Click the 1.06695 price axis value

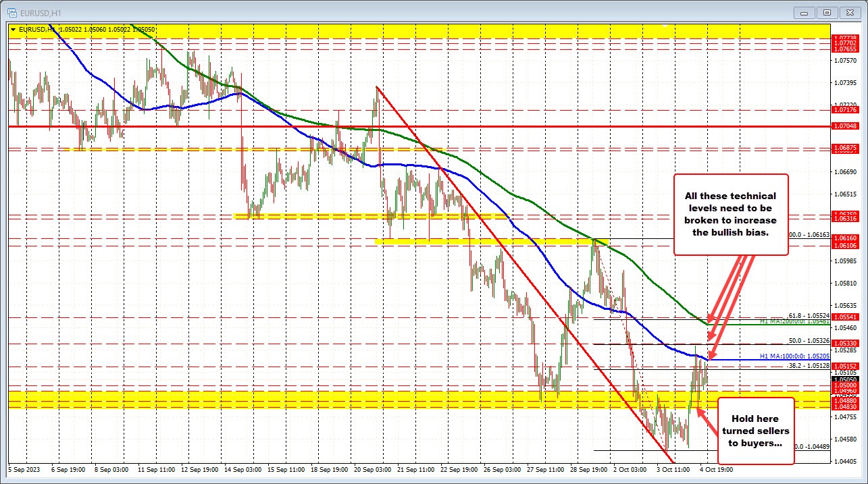(845, 171)
